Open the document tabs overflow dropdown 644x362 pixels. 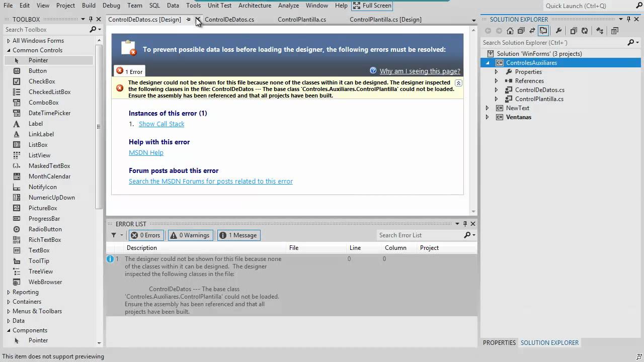[473, 21]
